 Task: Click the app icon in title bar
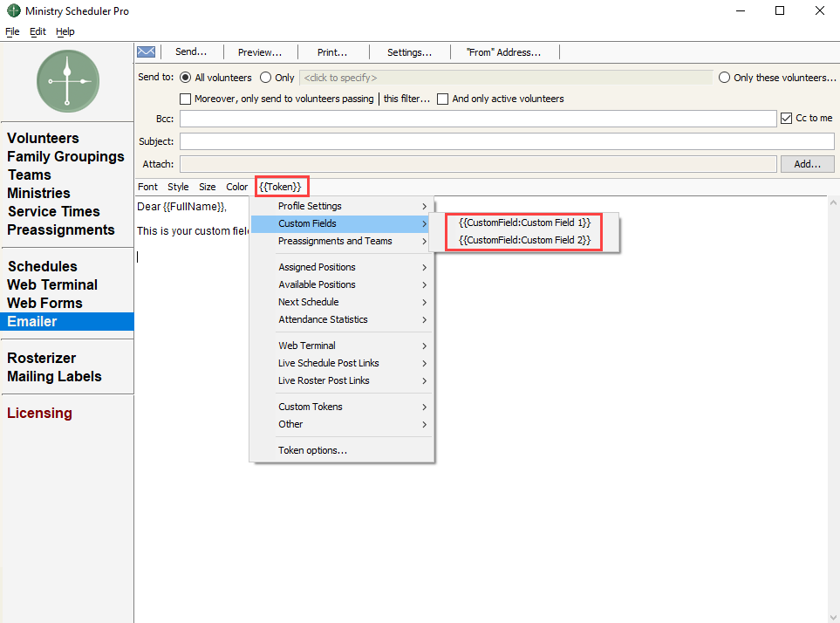(x=13, y=10)
